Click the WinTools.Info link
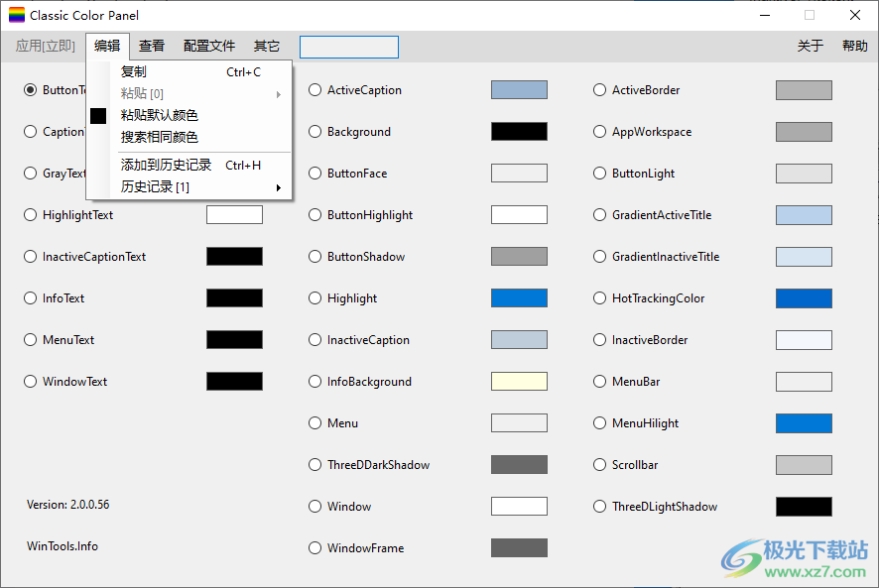Viewport: 879px width, 588px height. [63, 545]
